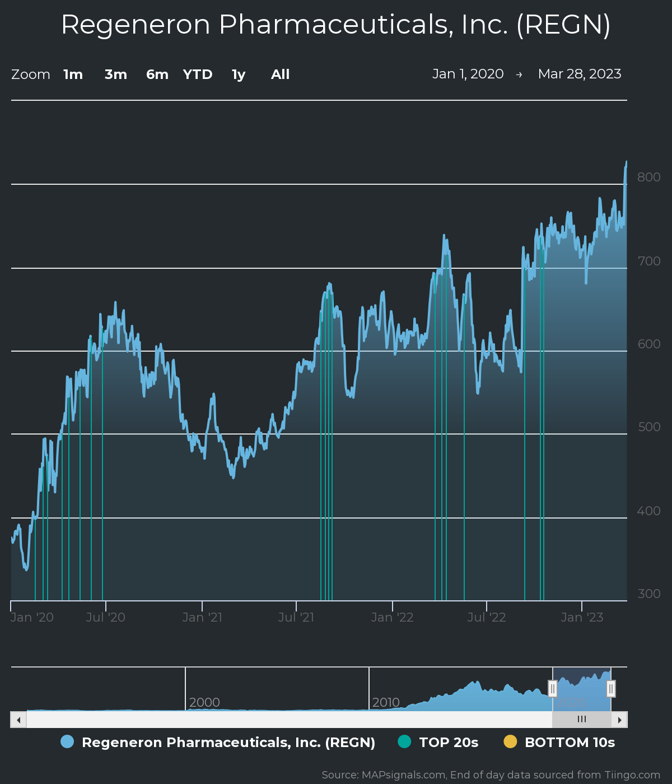The image size is (672, 784).
Task: Grab the right navigator range handle
Action: pyautogui.click(x=611, y=688)
